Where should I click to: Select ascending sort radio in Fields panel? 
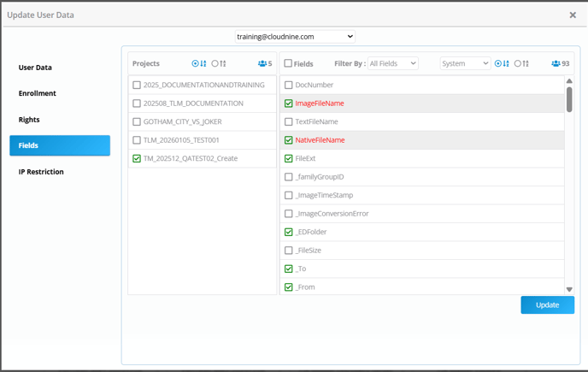(498, 63)
